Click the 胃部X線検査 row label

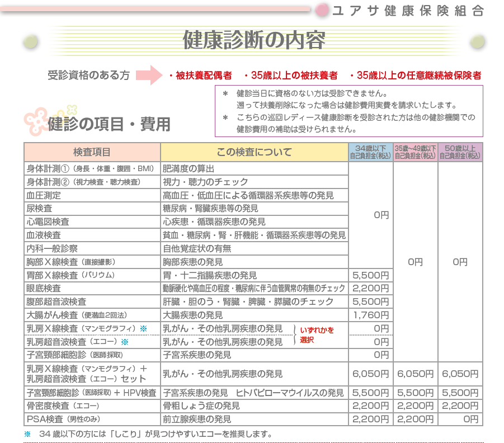pyautogui.click(x=70, y=275)
